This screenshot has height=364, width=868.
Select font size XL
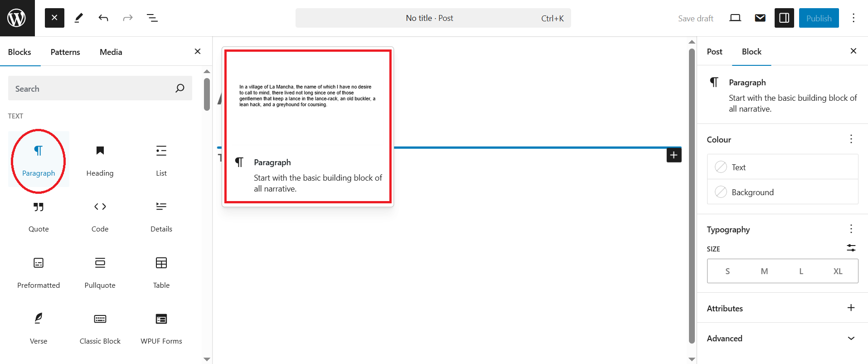838,271
